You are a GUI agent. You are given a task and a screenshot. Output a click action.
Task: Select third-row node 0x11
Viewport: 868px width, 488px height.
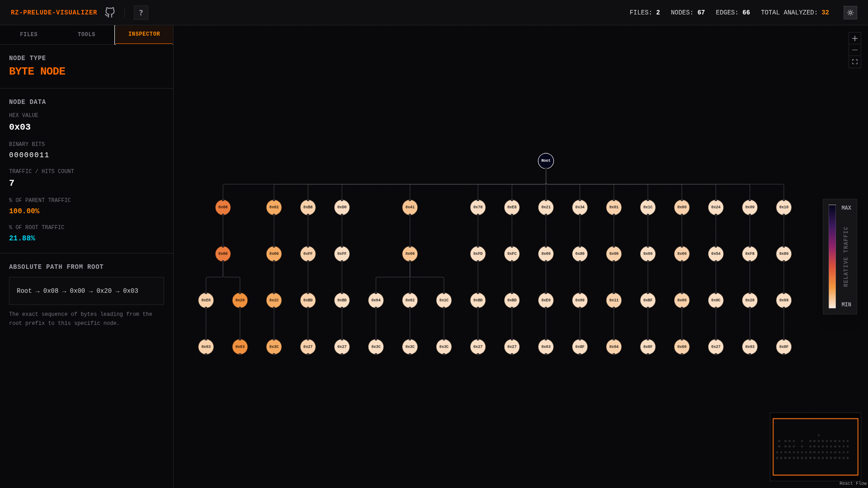tap(614, 300)
